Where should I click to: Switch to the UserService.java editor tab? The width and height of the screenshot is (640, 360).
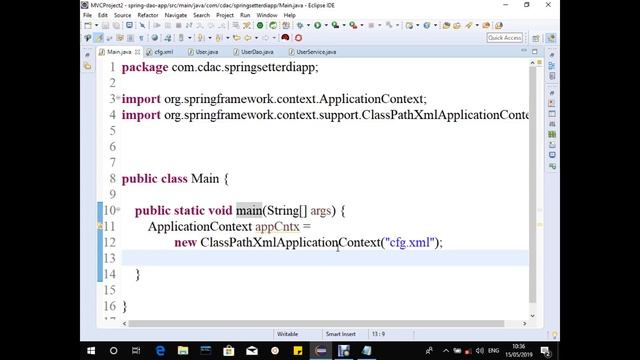pyautogui.click(x=313, y=52)
